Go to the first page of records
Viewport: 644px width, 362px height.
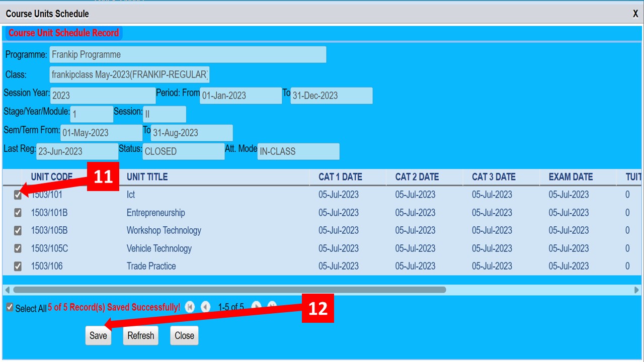coord(190,307)
